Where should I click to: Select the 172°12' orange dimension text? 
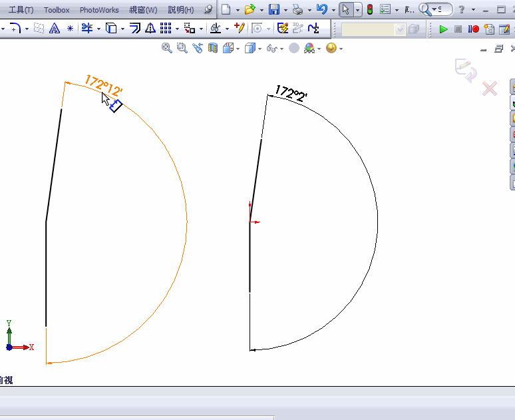coord(104,86)
